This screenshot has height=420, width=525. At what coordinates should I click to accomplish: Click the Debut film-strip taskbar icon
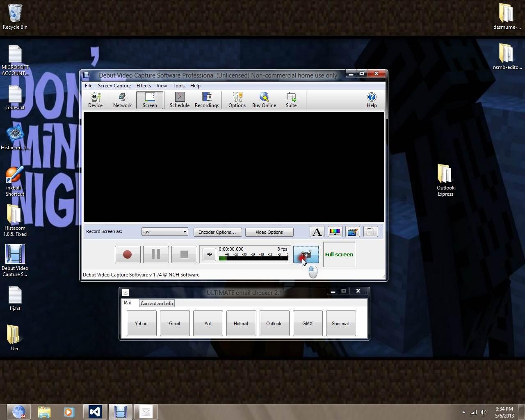[x=121, y=412]
